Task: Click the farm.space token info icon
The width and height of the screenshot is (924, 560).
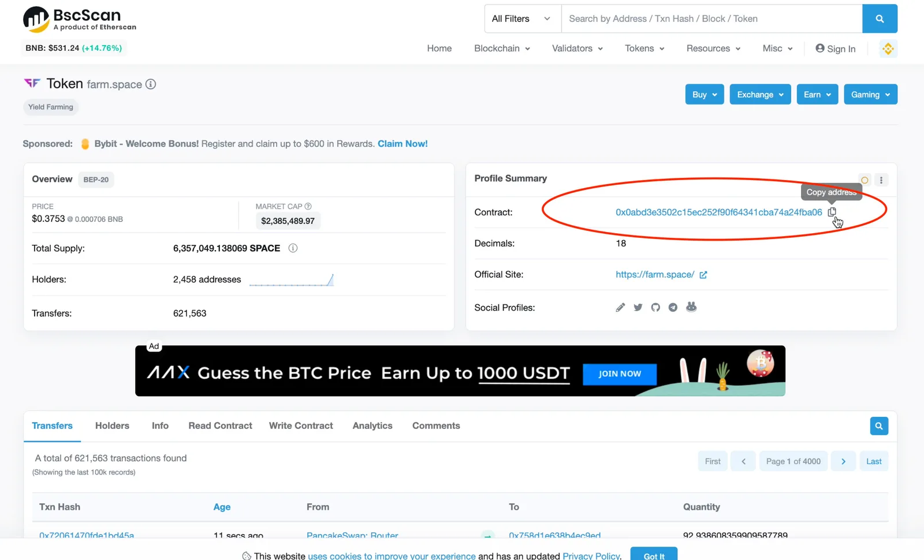Action: pyautogui.click(x=151, y=84)
